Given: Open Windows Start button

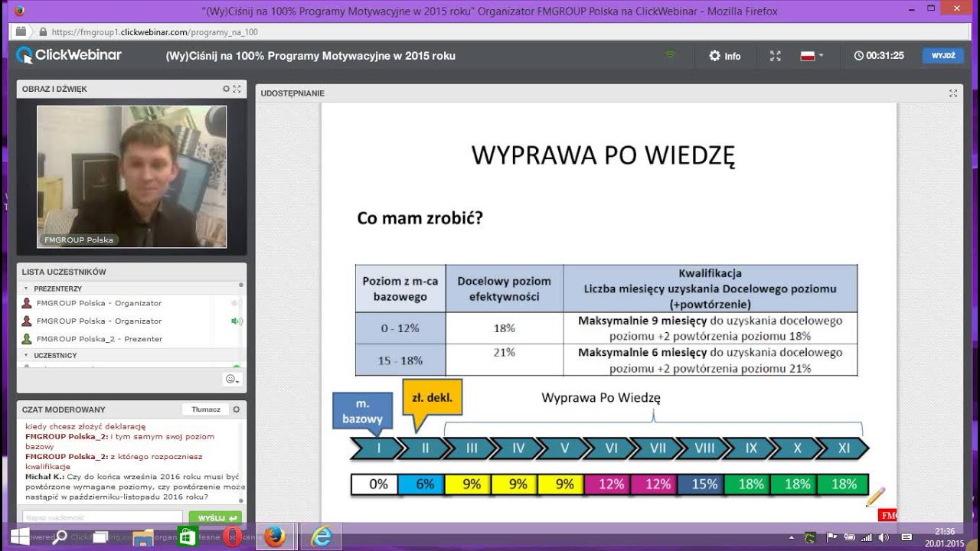Looking at the screenshot, I should pyautogui.click(x=19, y=536).
